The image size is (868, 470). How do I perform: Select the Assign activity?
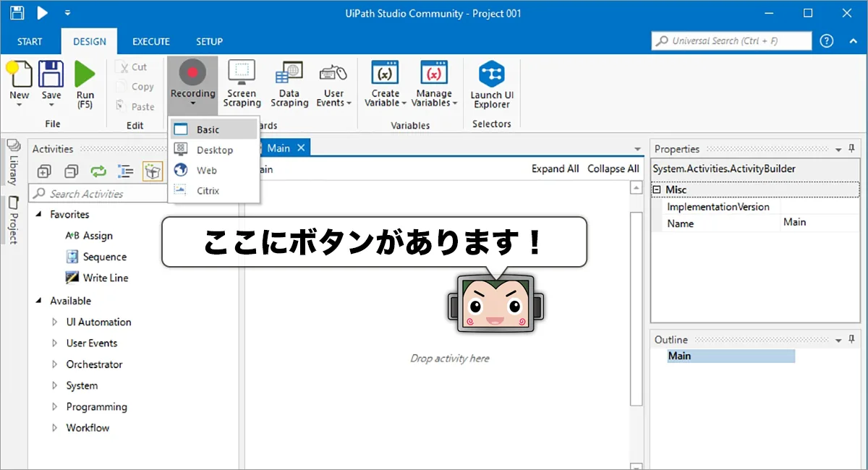coord(89,236)
